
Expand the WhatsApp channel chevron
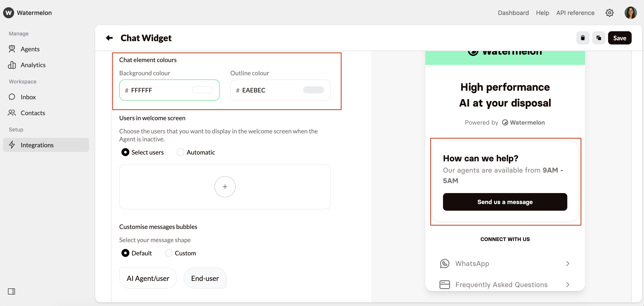coord(568,264)
